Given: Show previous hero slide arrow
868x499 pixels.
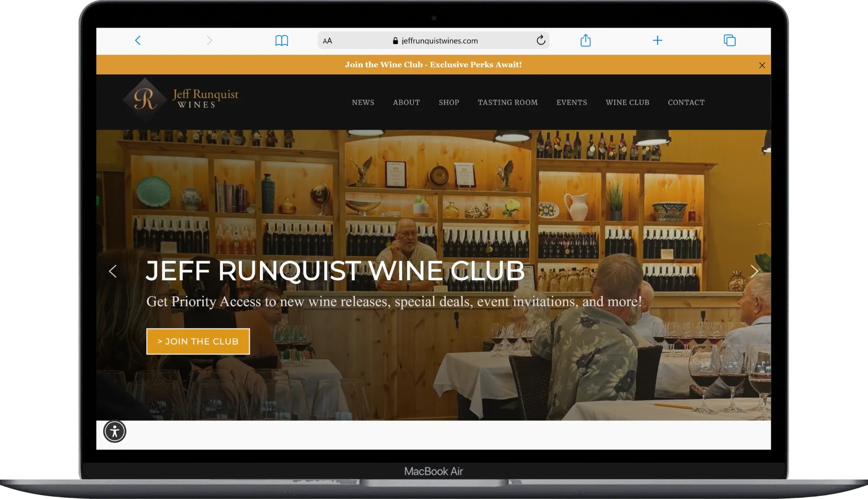Looking at the screenshot, I should pyautogui.click(x=113, y=271).
